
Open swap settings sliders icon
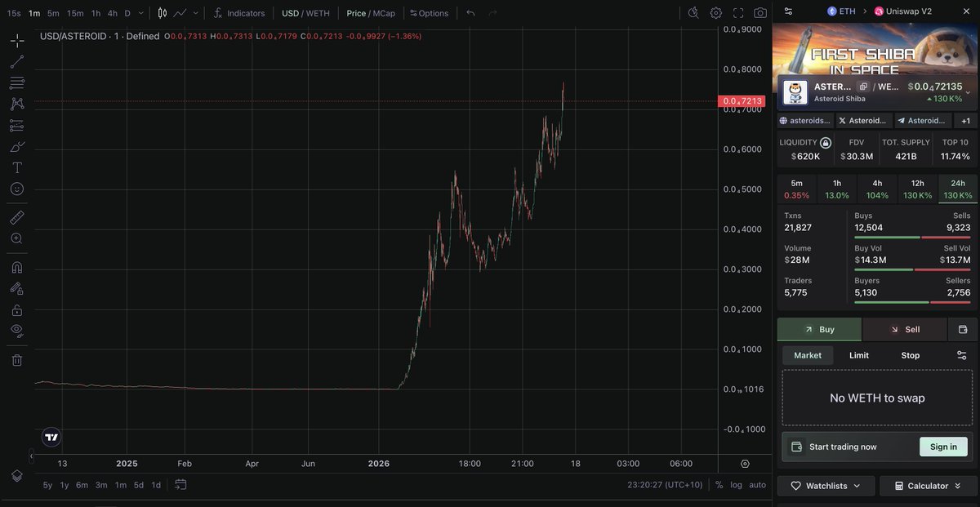pyautogui.click(x=962, y=355)
